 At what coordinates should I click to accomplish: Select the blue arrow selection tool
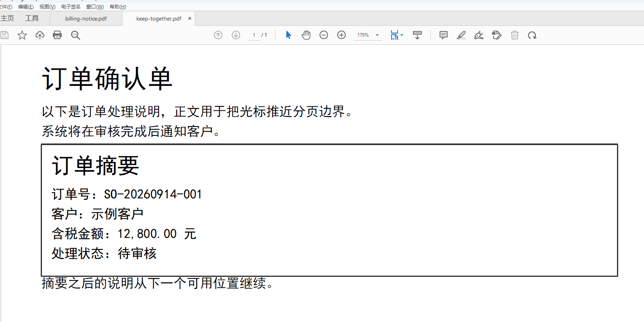[288, 35]
